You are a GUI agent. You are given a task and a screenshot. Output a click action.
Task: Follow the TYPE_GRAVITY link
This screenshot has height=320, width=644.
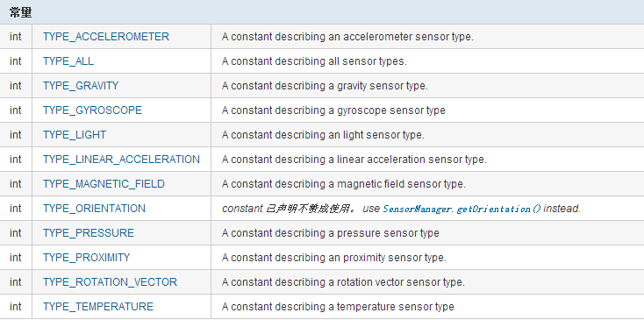coord(81,86)
